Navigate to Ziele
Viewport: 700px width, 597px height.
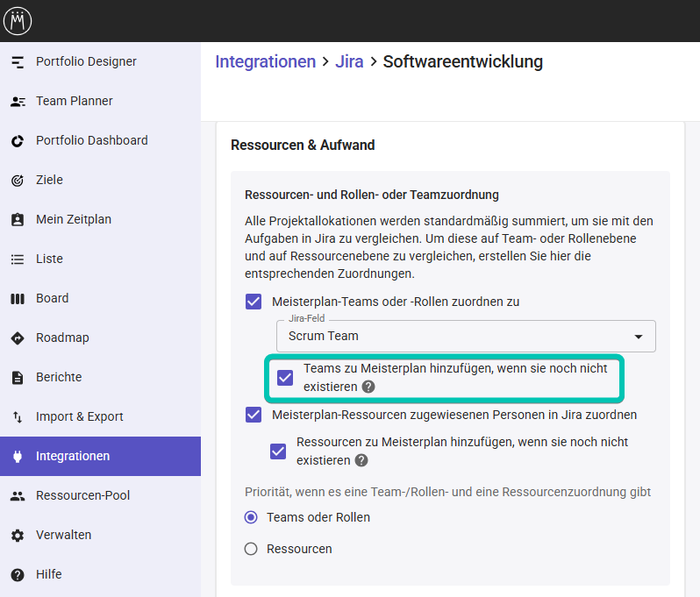[x=101, y=181]
